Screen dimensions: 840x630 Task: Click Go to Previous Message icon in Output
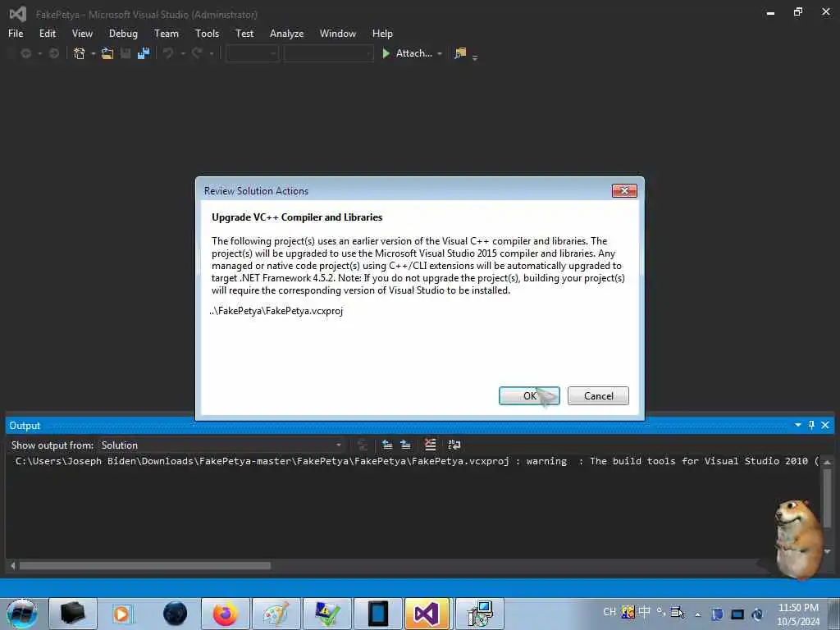tap(387, 445)
